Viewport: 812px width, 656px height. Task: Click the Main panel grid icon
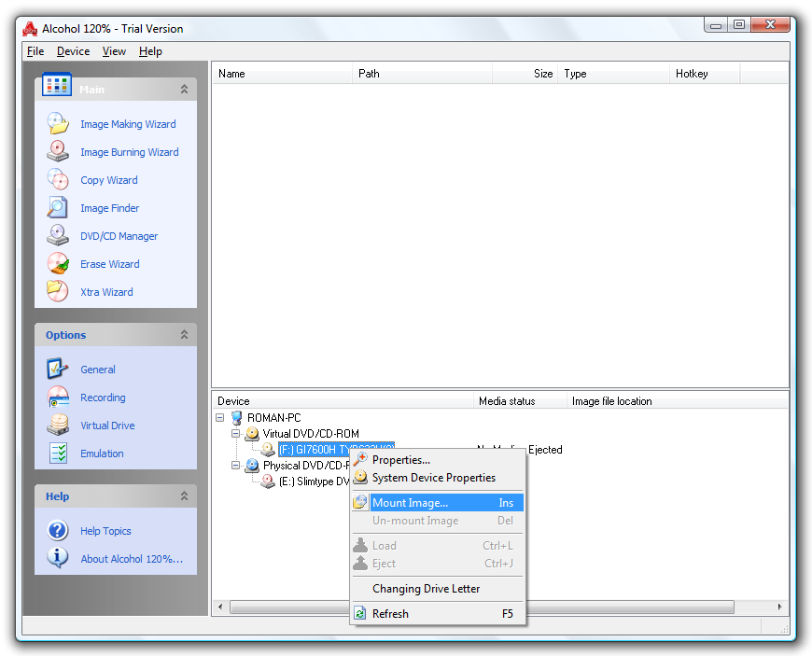pos(57,84)
